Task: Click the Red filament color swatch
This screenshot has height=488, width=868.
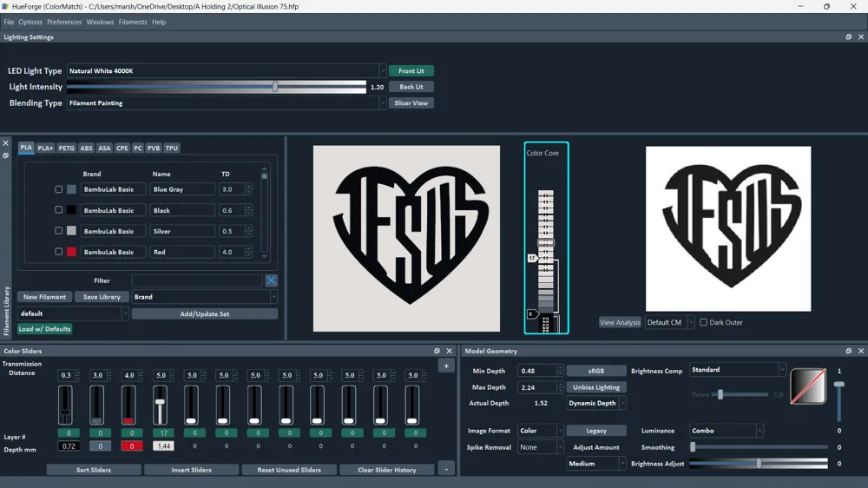Action: tap(71, 252)
